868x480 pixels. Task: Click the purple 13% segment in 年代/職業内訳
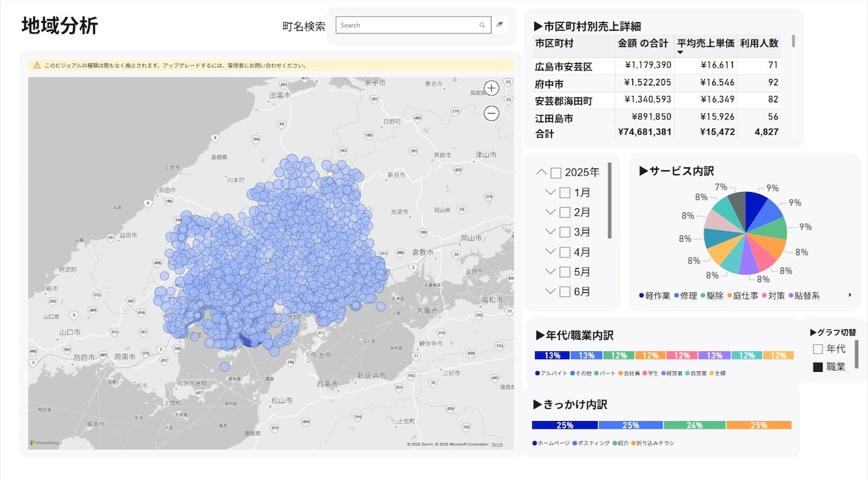(714, 356)
